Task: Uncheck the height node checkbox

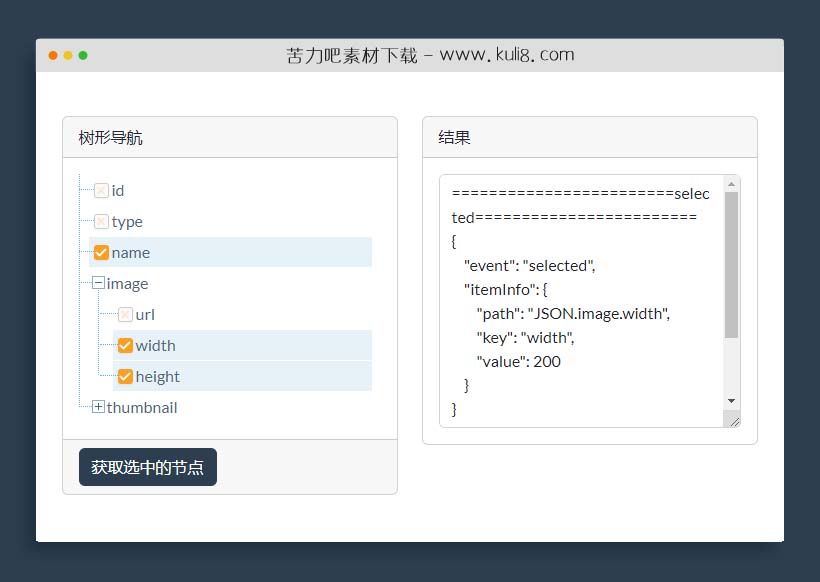Action: tap(125, 377)
